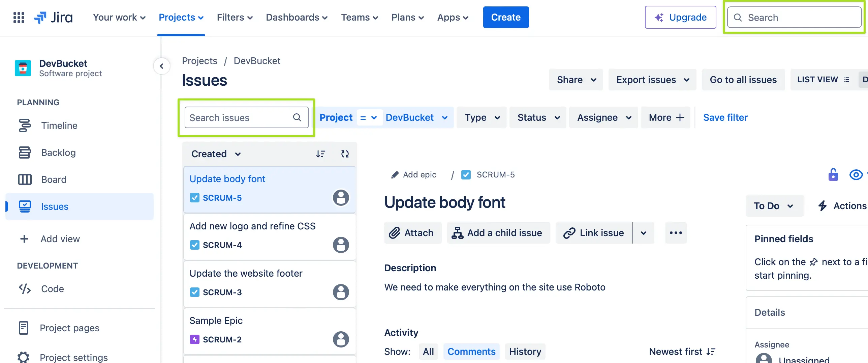
Task: Toggle the watch eye icon
Action: [x=856, y=175]
